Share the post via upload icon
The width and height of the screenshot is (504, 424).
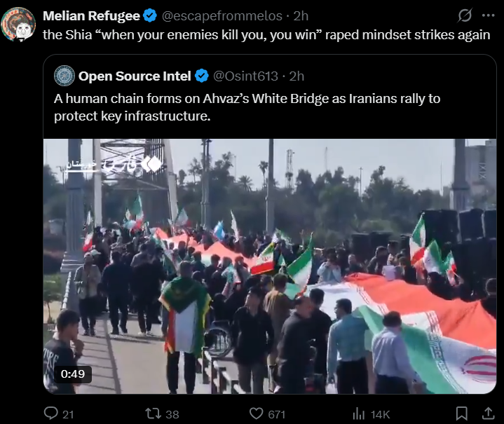click(488, 413)
